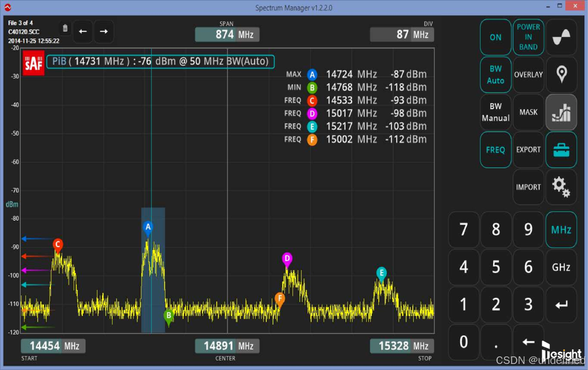Tap keypad digit 4

[463, 267]
